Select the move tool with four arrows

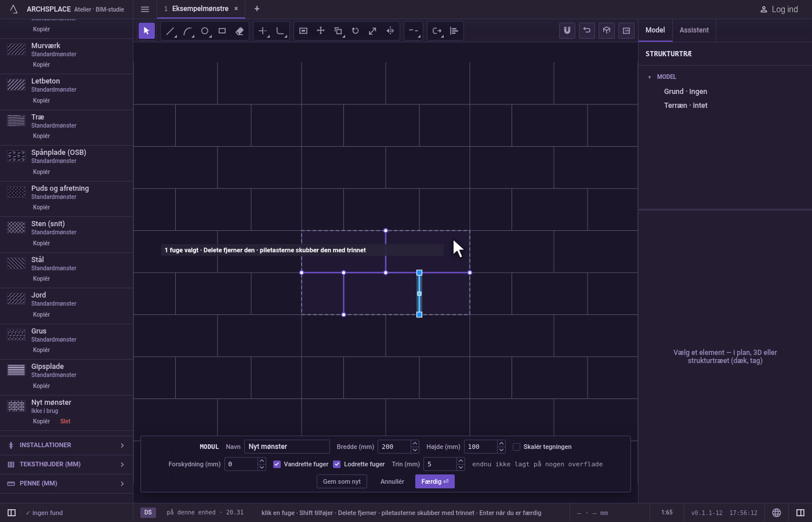[321, 31]
